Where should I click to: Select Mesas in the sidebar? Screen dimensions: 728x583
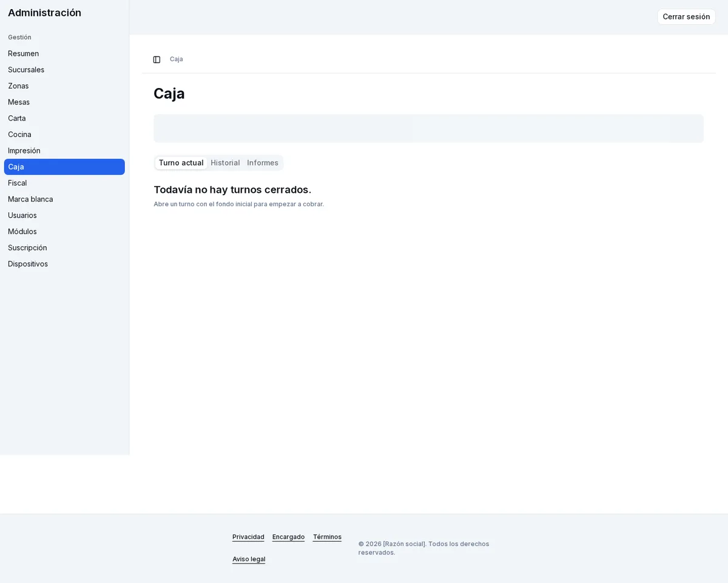pyautogui.click(x=64, y=102)
